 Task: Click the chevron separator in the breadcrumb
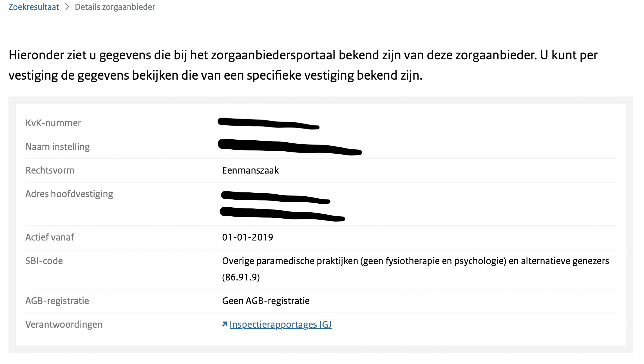click(68, 7)
